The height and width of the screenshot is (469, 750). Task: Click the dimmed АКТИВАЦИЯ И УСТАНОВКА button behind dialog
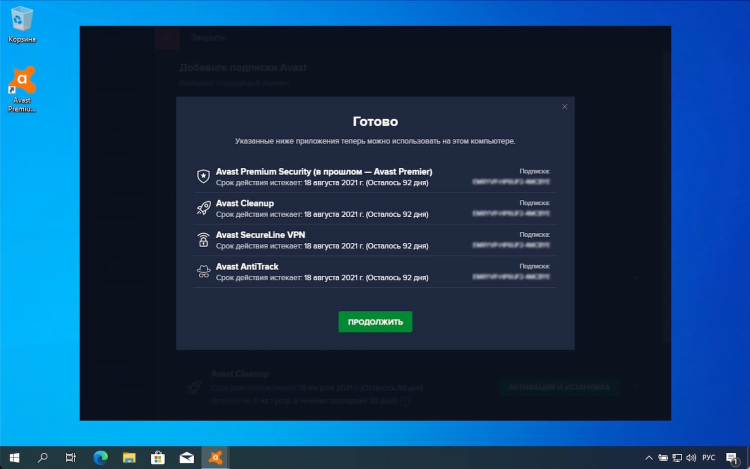click(559, 387)
